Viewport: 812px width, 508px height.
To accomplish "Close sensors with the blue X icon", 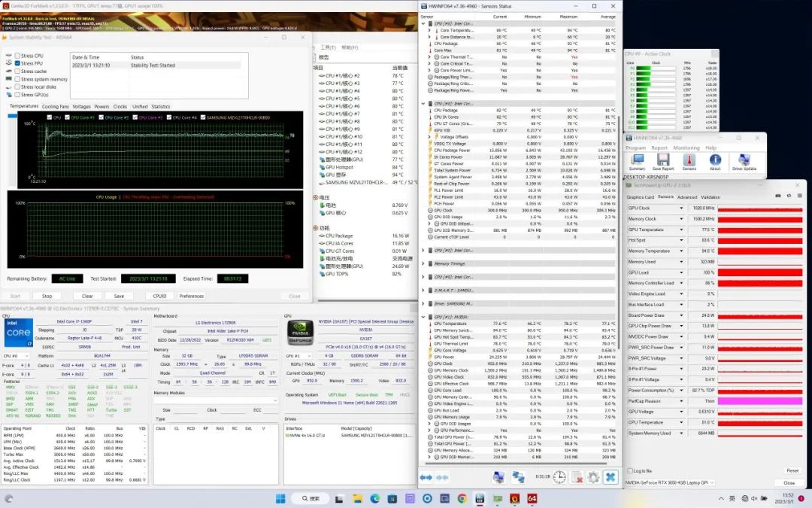I will coord(611,477).
